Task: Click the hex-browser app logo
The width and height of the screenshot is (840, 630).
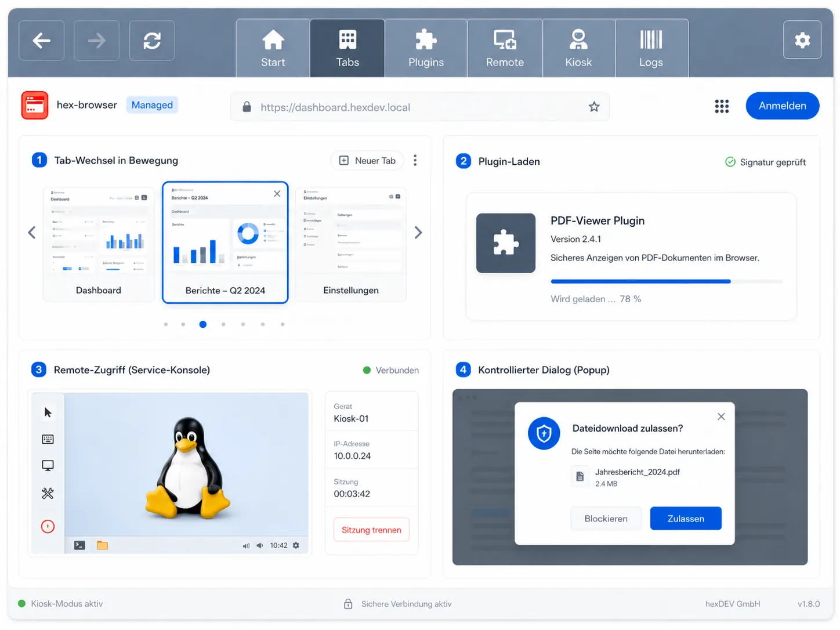Action: (35, 105)
